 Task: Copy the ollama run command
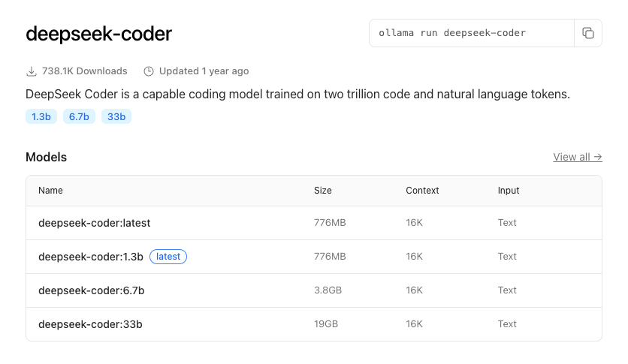pyautogui.click(x=588, y=33)
